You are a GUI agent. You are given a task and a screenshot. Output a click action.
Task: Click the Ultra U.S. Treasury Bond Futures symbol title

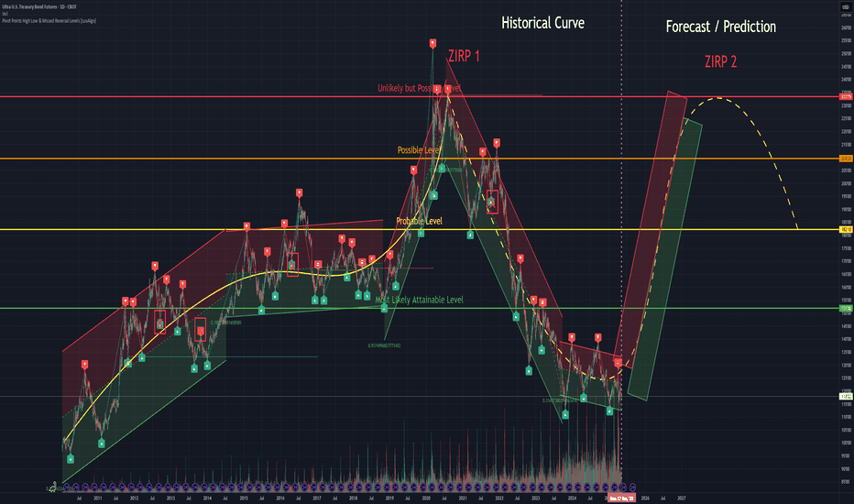(39, 6)
